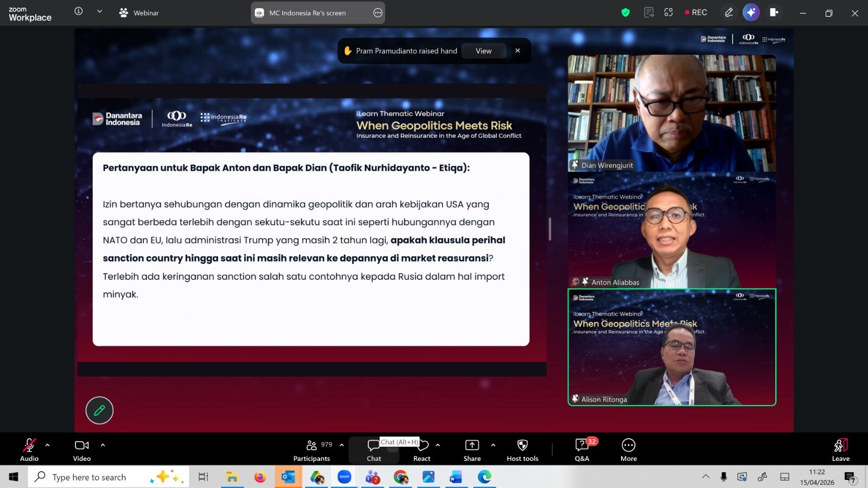Open Host tools shield

(522, 450)
